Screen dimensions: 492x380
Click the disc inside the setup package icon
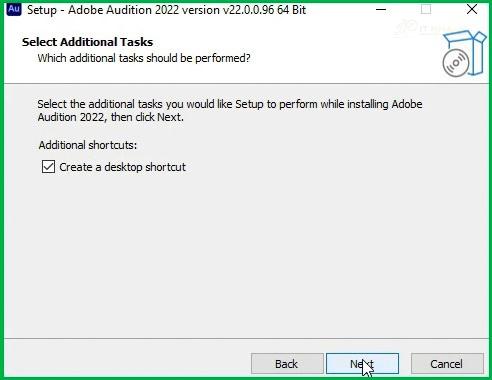[456, 63]
